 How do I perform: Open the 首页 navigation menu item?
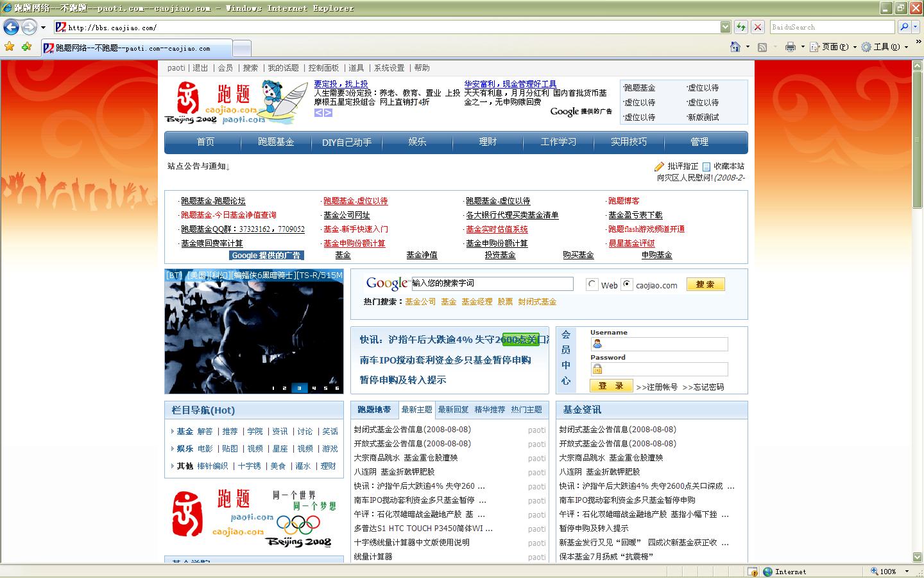(205, 142)
